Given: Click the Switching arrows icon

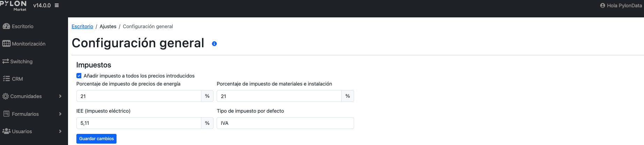Looking at the screenshot, I should (x=6, y=62).
